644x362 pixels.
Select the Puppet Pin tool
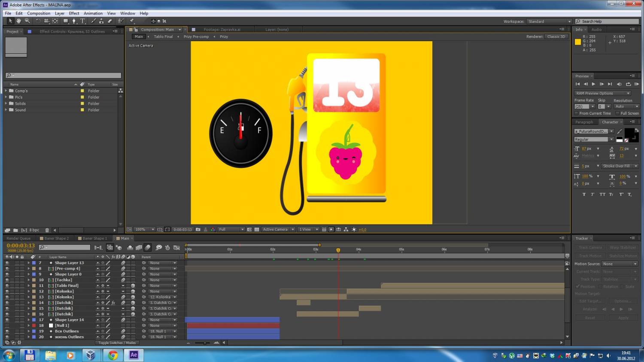coord(132,21)
